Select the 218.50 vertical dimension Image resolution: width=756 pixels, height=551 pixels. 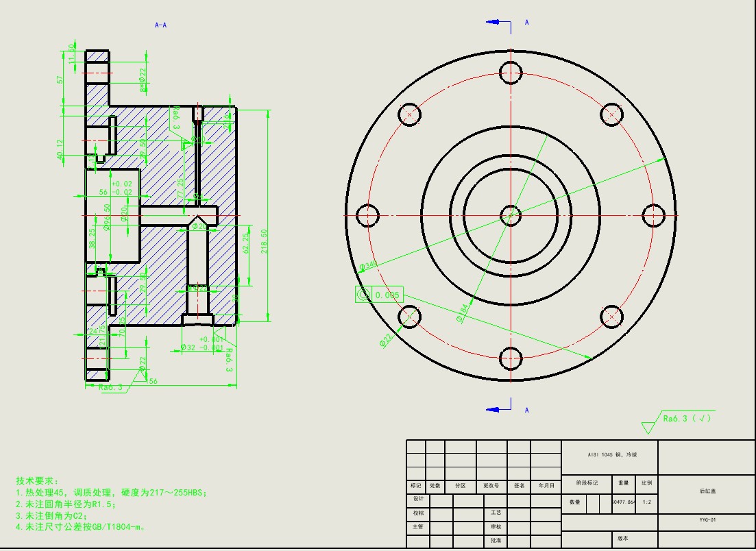tap(265, 241)
